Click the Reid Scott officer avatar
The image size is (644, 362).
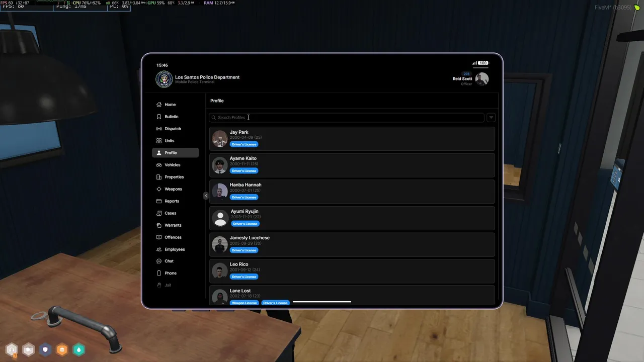point(482,79)
